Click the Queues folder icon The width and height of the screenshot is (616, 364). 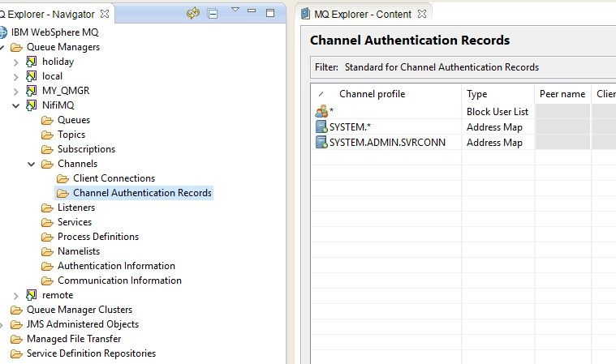pos(47,120)
